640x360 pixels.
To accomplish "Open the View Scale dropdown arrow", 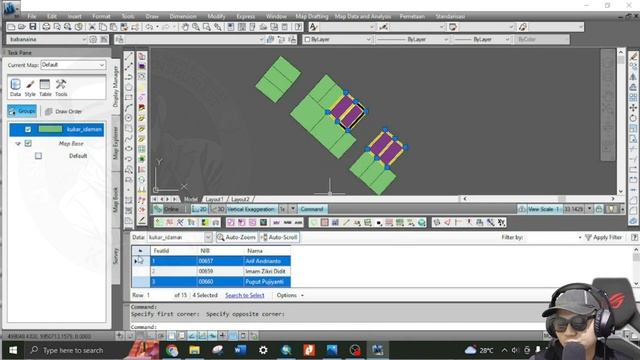I will [589, 209].
